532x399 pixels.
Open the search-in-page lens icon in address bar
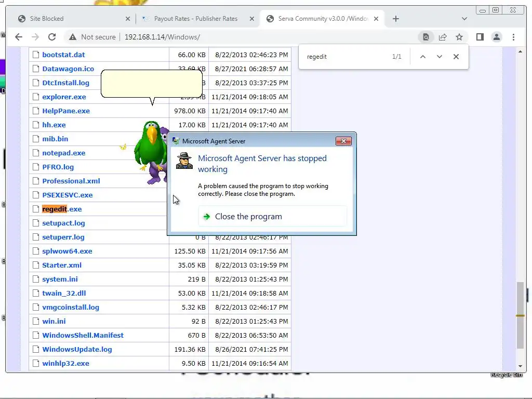(426, 37)
